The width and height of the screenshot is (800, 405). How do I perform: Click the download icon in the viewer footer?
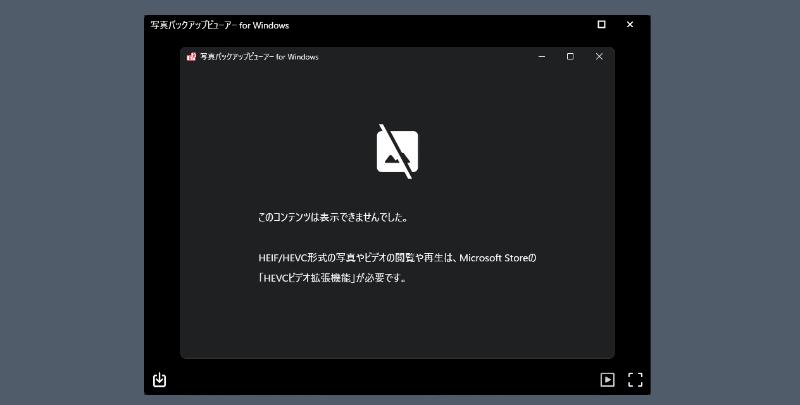click(x=159, y=379)
